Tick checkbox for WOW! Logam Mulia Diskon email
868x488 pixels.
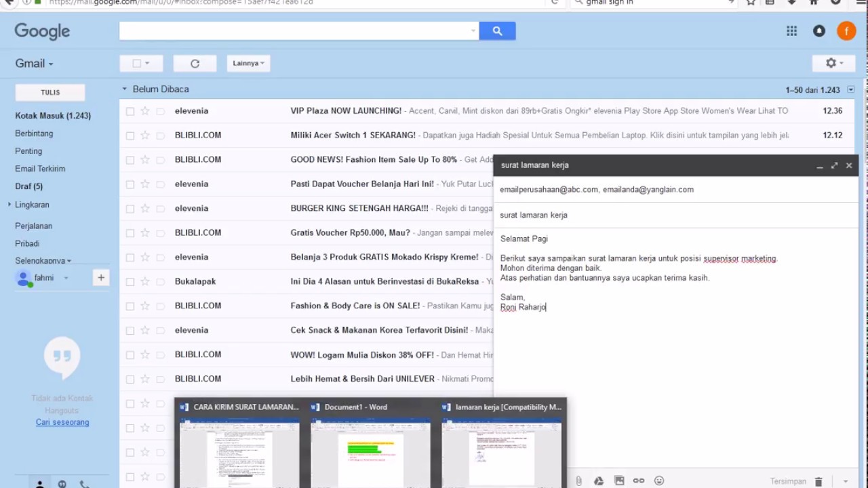coord(130,355)
